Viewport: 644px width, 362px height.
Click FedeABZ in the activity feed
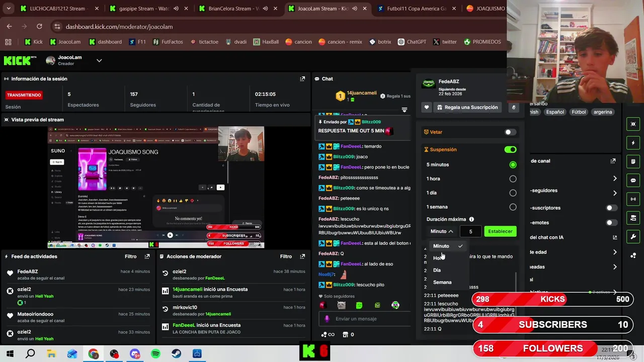[x=28, y=271]
